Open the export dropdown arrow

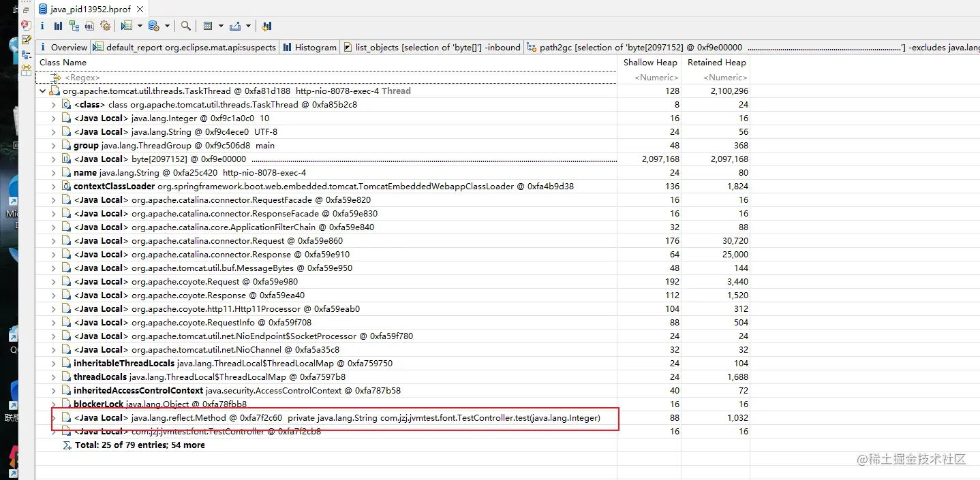pyautogui.click(x=248, y=26)
